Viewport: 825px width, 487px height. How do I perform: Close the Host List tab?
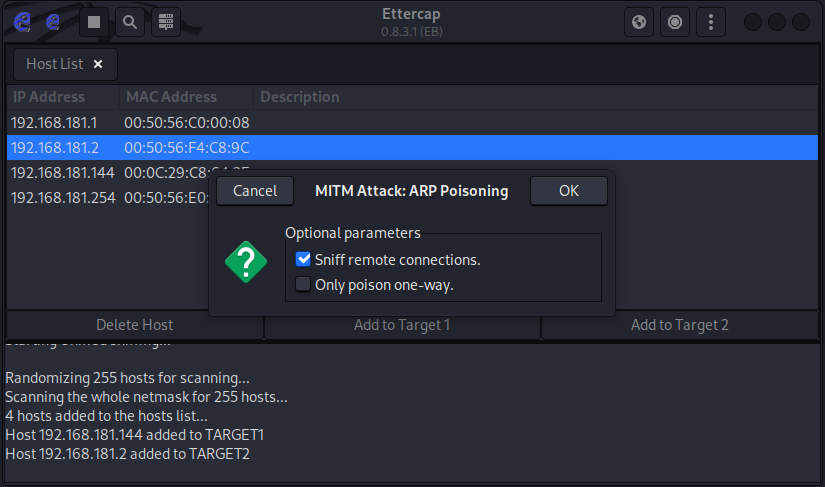point(98,64)
